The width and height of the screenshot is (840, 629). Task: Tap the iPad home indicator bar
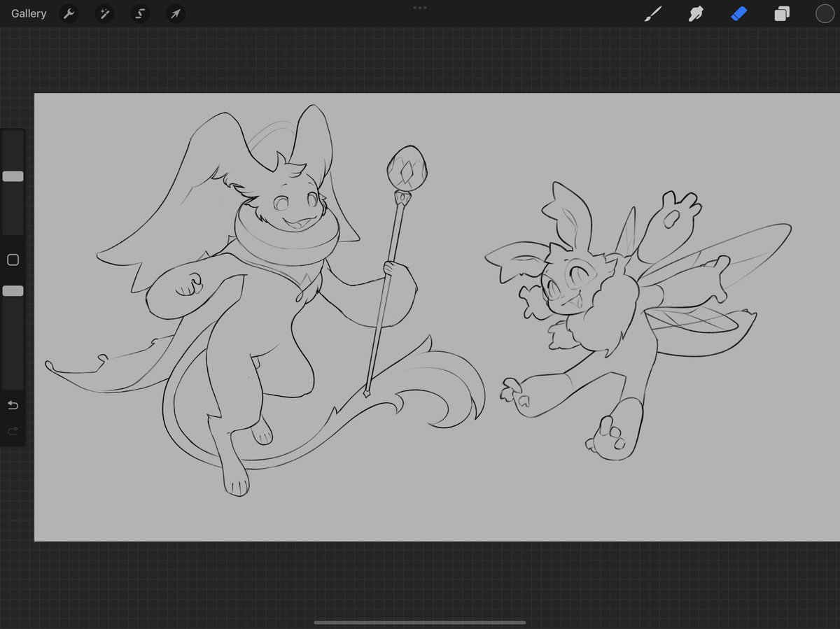click(x=419, y=621)
